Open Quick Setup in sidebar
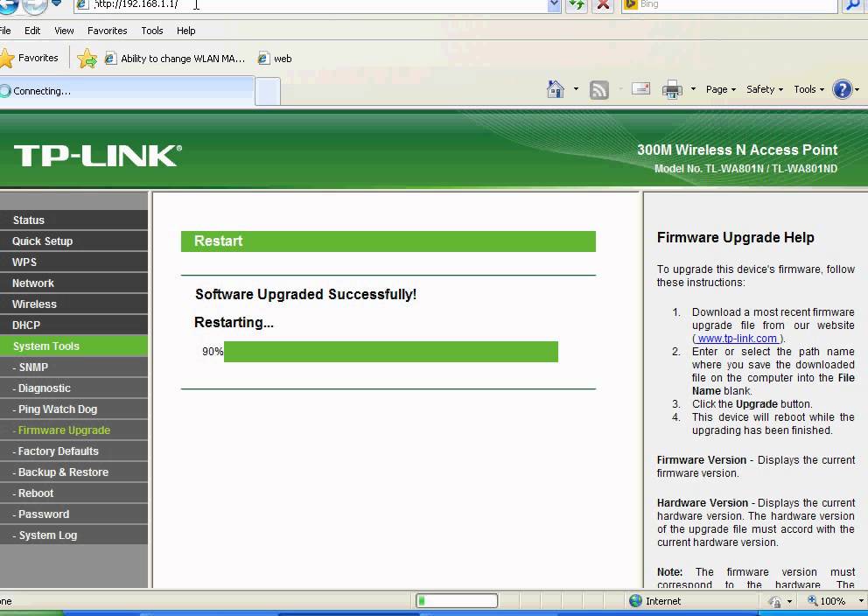The image size is (868, 616). (x=73, y=241)
